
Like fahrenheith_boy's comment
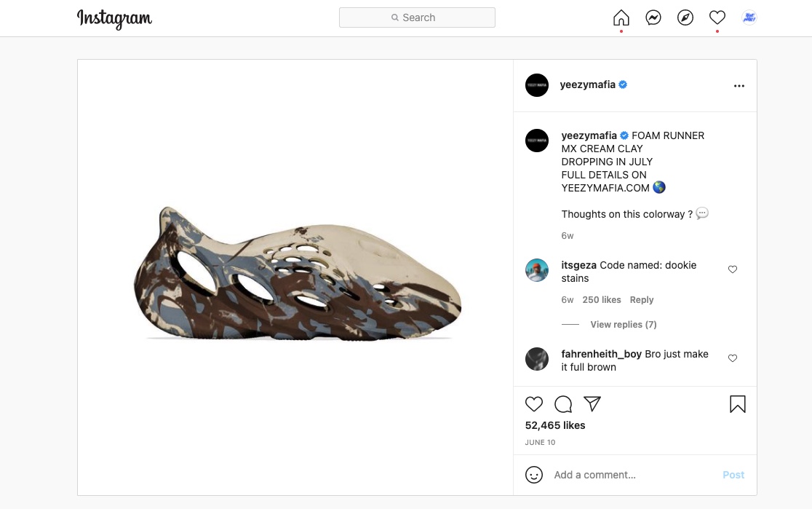coord(733,358)
